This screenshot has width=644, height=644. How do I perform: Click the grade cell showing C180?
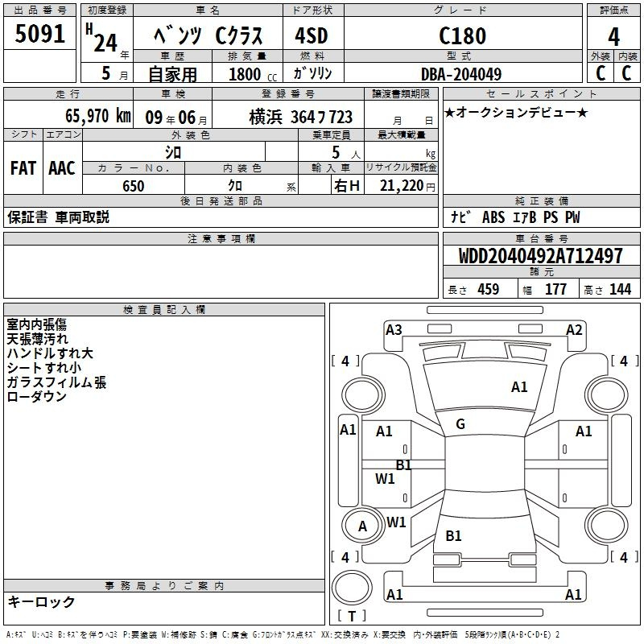(x=463, y=35)
